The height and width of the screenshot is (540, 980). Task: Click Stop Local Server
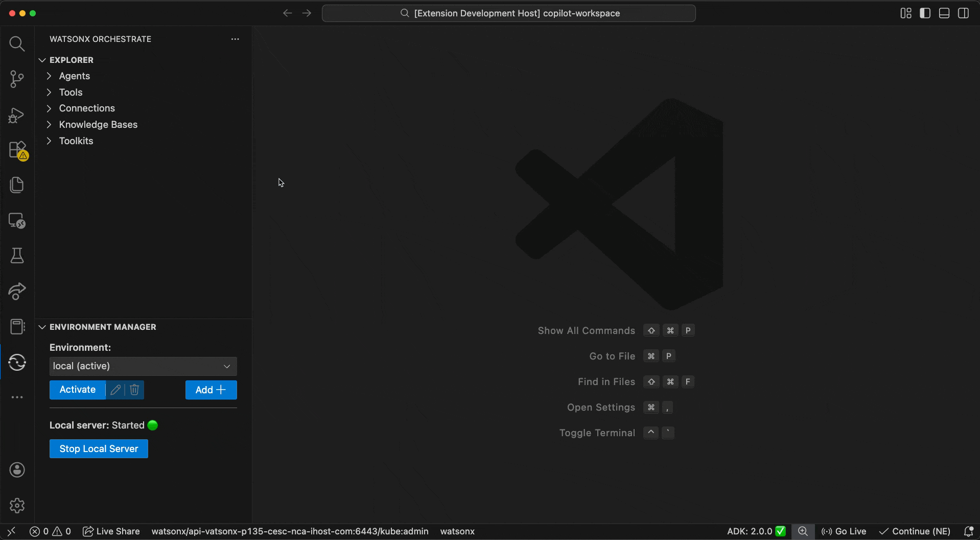pos(98,448)
